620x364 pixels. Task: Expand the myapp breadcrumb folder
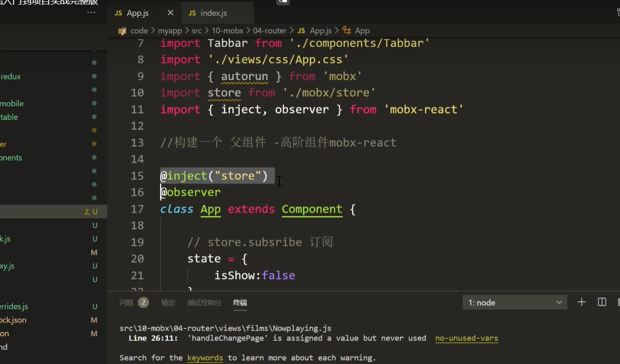(x=170, y=30)
